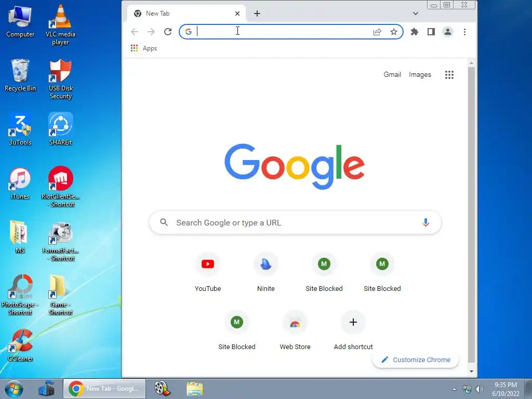Click the voice search microphone
Screen dimensions: 532x399
(x=425, y=222)
